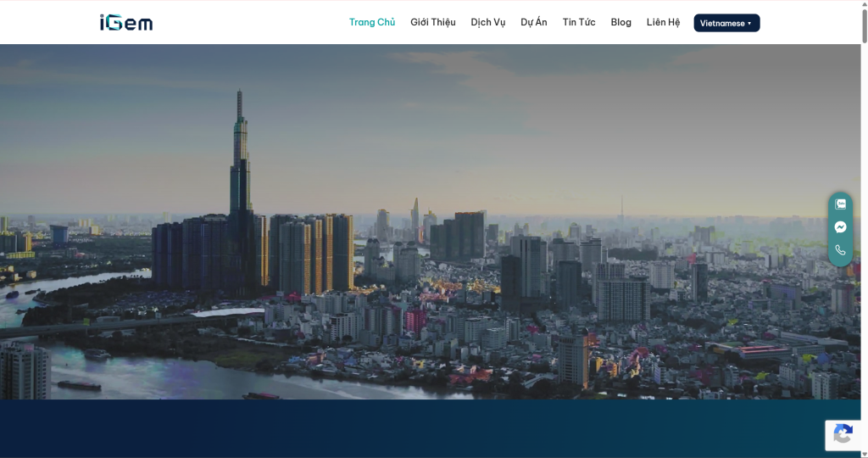The height and width of the screenshot is (458, 868).
Task: Open the Blog link
Action: click(x=621, y=22)
